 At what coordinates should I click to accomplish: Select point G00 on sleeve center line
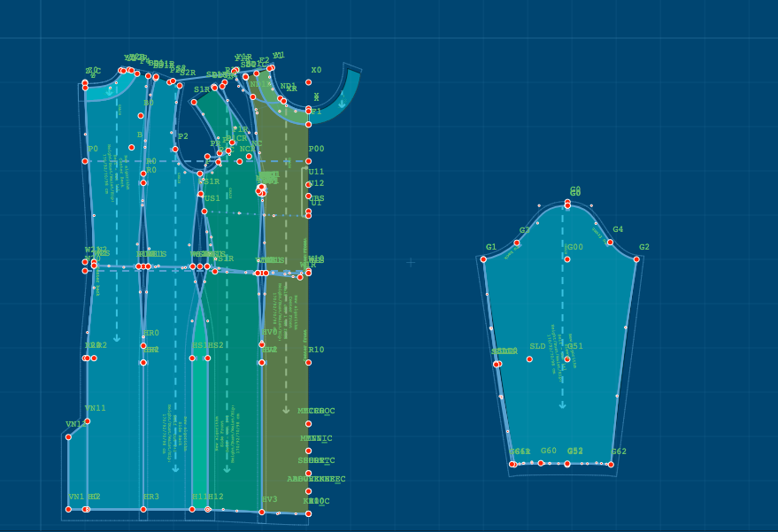(567, 259)
